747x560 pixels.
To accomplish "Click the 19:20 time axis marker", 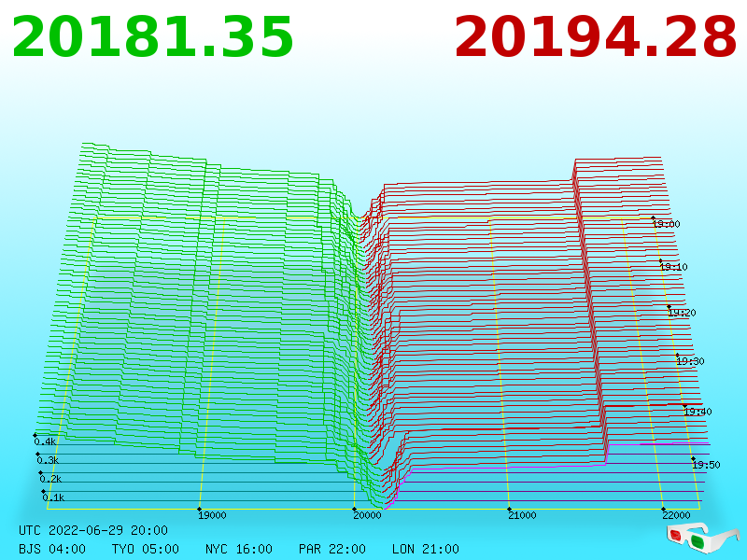I will (x=683, y=313).
